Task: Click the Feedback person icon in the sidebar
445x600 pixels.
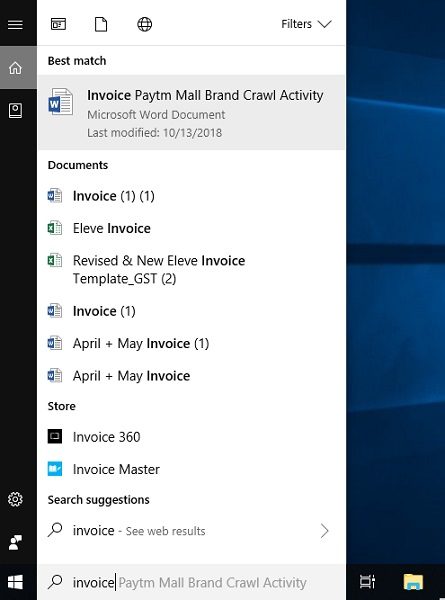Action: tap(15, 542)
